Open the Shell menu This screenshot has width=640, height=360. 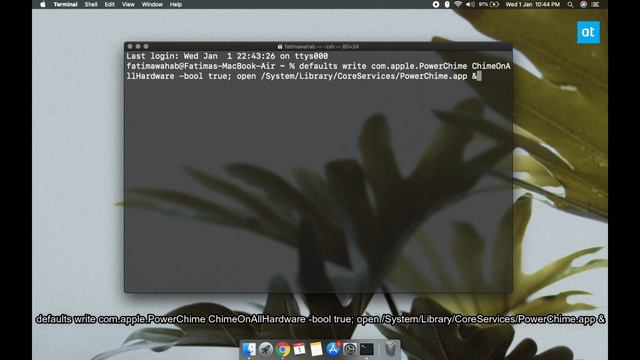click(91, 4)
